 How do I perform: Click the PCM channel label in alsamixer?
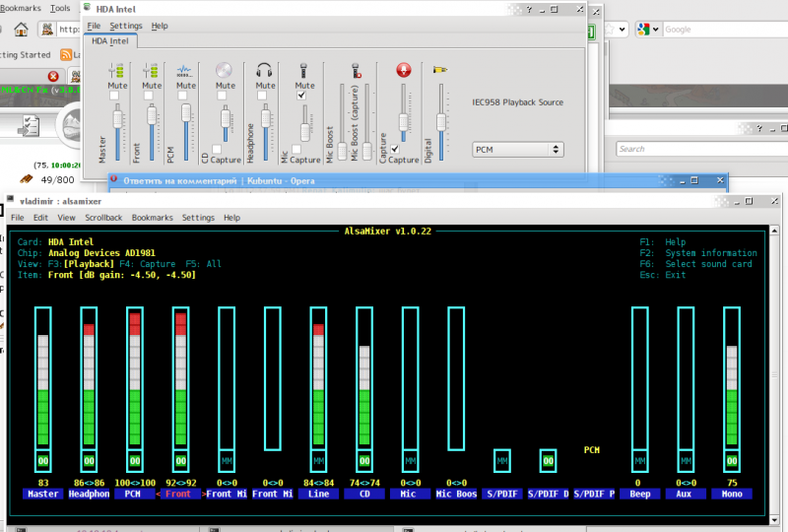[135, 494]
